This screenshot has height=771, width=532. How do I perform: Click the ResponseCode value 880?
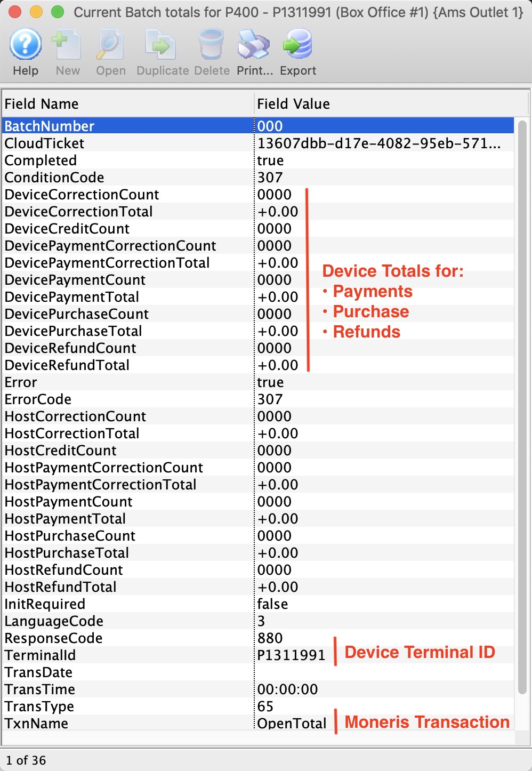pos(270,638)
